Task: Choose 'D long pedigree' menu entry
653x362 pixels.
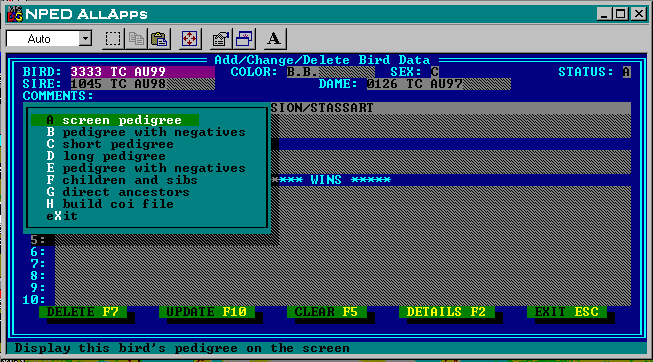Action: click(106, 156)
